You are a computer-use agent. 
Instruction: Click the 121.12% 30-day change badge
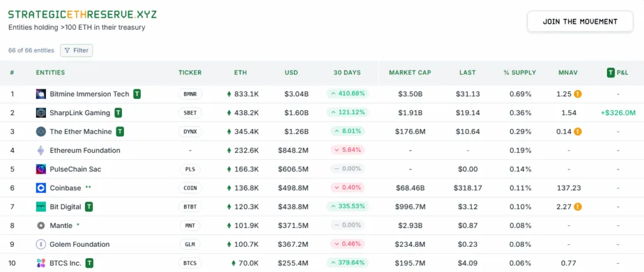[348, 112]
